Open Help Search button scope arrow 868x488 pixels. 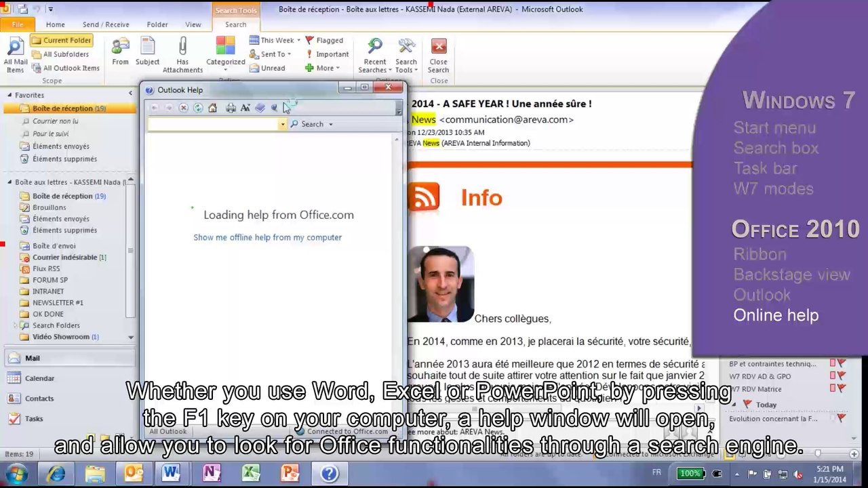pyautogui.click(x=331, y=124)
